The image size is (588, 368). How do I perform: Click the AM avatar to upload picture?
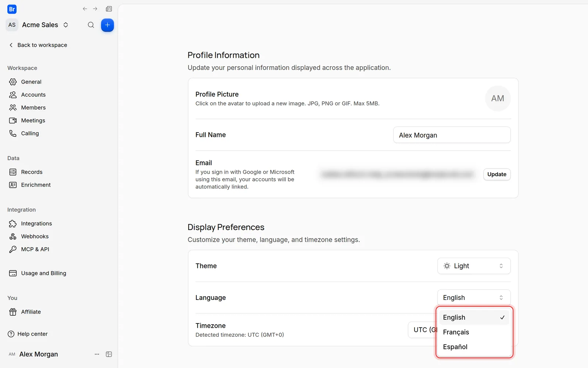click(498, 98)
